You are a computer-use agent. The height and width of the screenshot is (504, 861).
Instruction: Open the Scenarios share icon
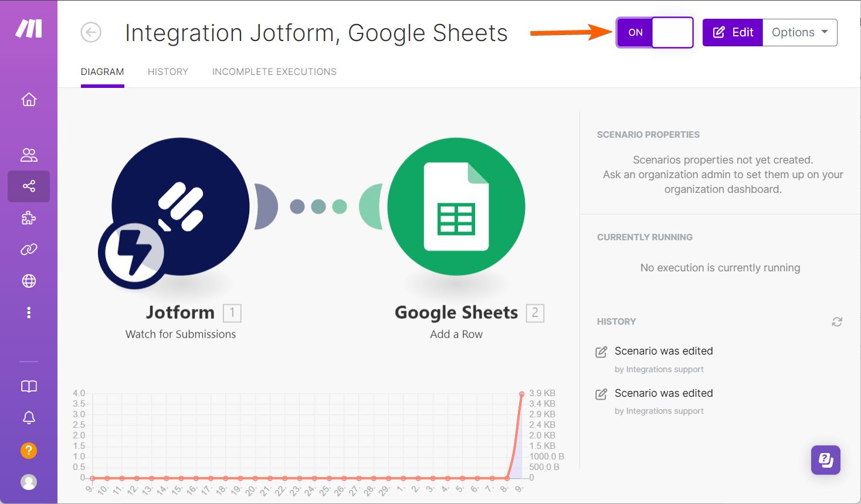tap(29, 186)
